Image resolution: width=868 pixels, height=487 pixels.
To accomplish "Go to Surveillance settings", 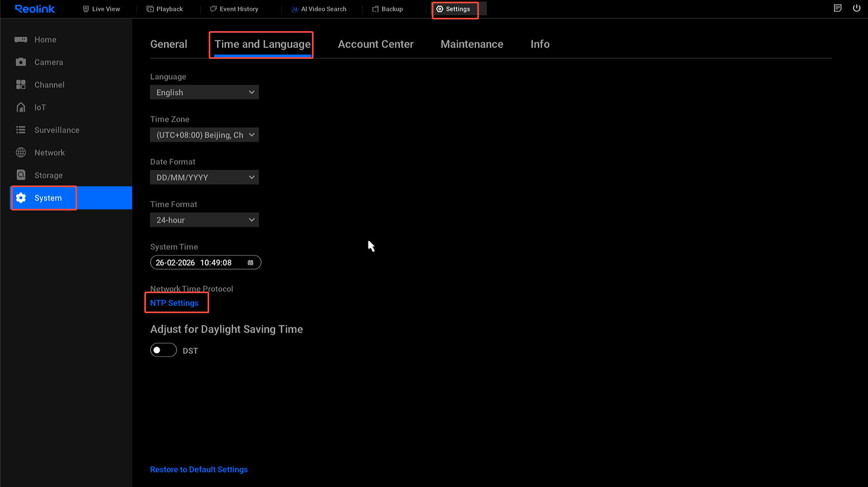I will [x=58, y=130].
